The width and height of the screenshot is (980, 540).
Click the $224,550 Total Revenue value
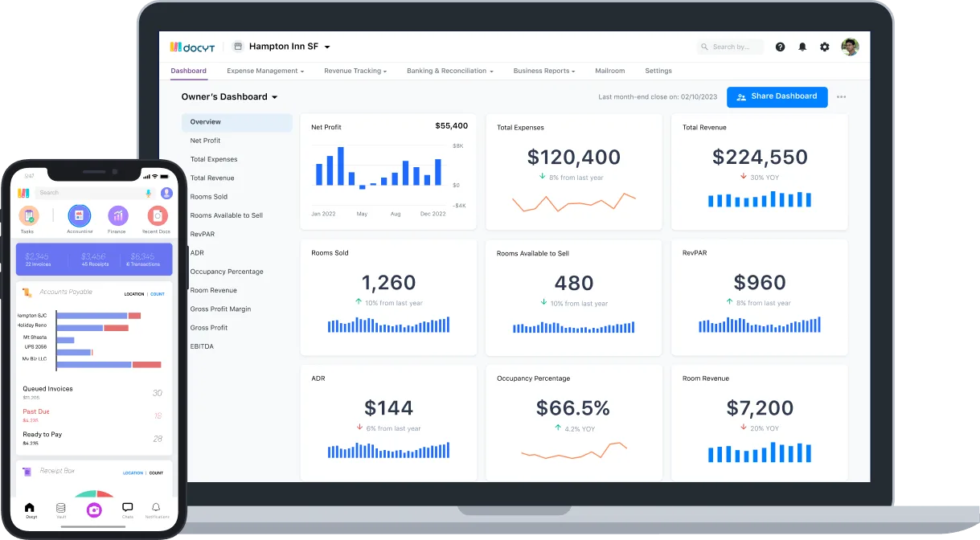tap(760, 157)
